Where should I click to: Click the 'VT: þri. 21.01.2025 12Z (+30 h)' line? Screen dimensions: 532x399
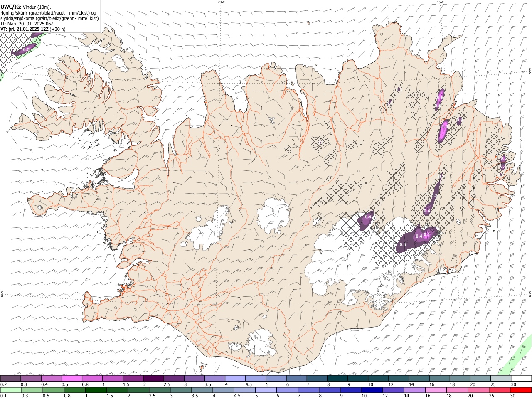pos(32,29)
